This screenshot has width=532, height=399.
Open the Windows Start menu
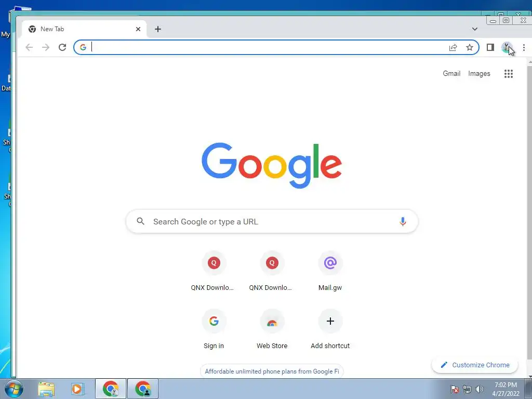[14, 389]
